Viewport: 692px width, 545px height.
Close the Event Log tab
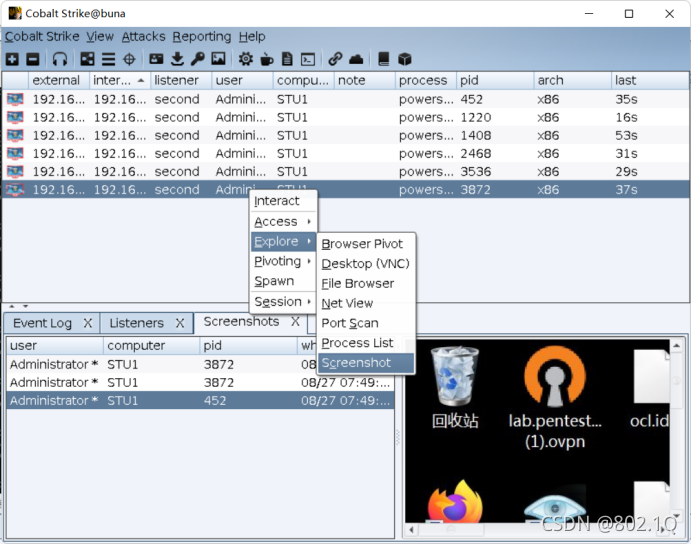[x=88, y=323]
